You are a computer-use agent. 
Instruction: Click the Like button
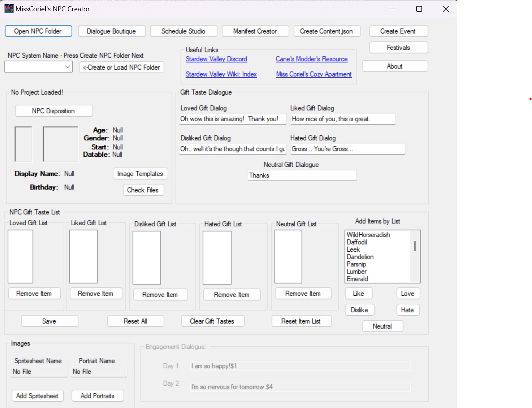tap(359, 293)
